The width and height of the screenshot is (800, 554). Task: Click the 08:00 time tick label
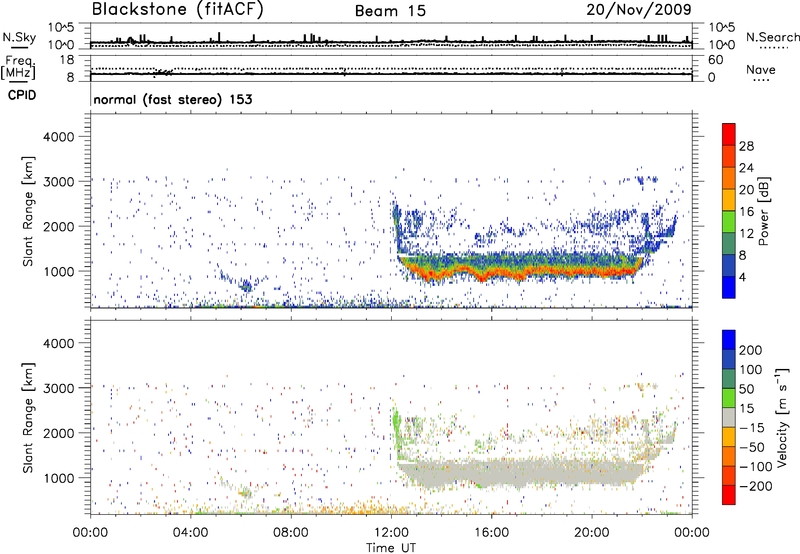point(291,533)
